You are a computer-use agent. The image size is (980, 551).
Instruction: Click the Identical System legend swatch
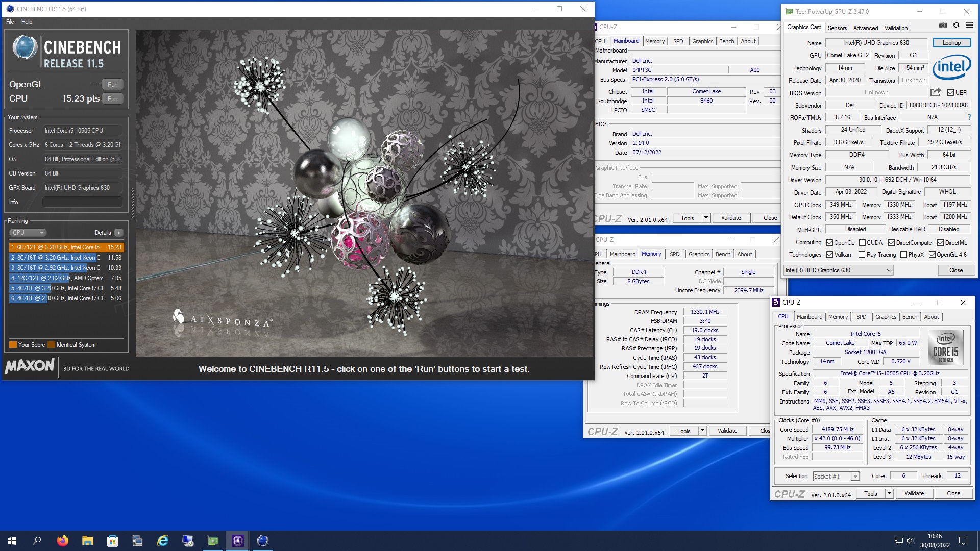tap(51, 345)
